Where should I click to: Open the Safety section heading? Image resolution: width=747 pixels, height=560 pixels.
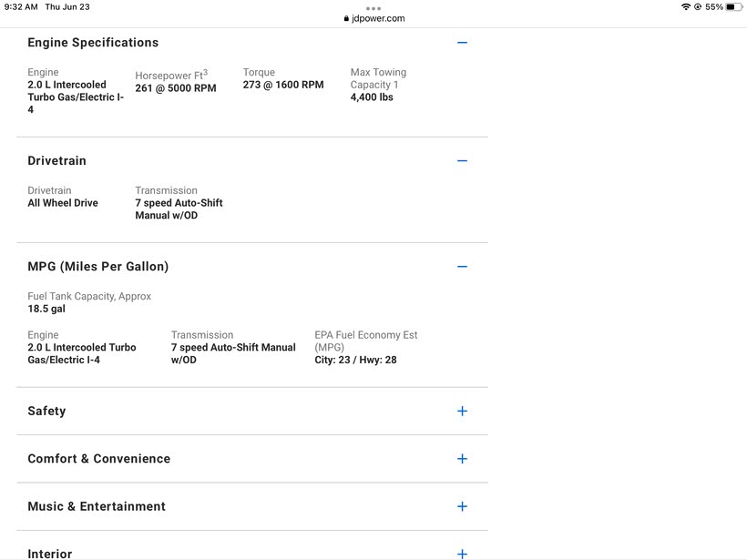pyautogui.click(x=46, y=412)
